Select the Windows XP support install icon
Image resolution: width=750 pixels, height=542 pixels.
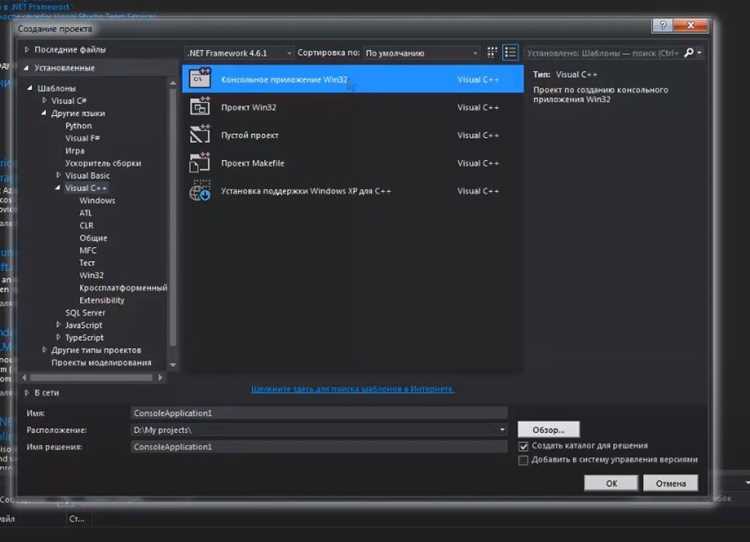(x=200, y=190)
